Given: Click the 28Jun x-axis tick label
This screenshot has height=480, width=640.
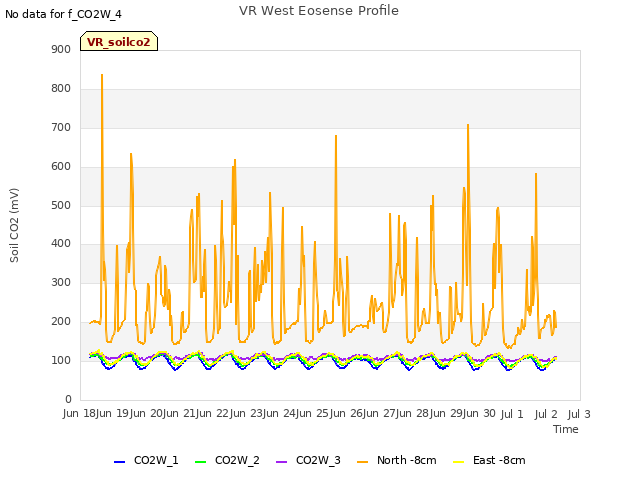Looking at the screenshot, I should click(x=431, y=413).
